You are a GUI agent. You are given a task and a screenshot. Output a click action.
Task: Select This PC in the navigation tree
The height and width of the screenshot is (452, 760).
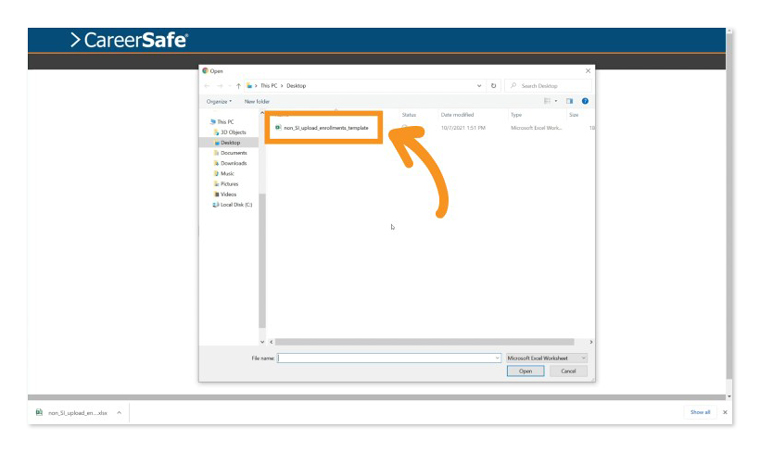click(222, 122)
